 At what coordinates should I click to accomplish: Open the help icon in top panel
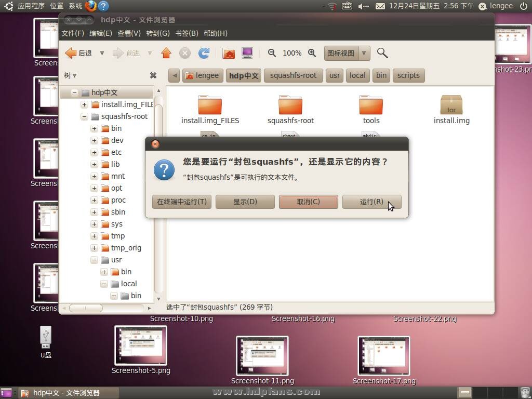pos(103,6)
